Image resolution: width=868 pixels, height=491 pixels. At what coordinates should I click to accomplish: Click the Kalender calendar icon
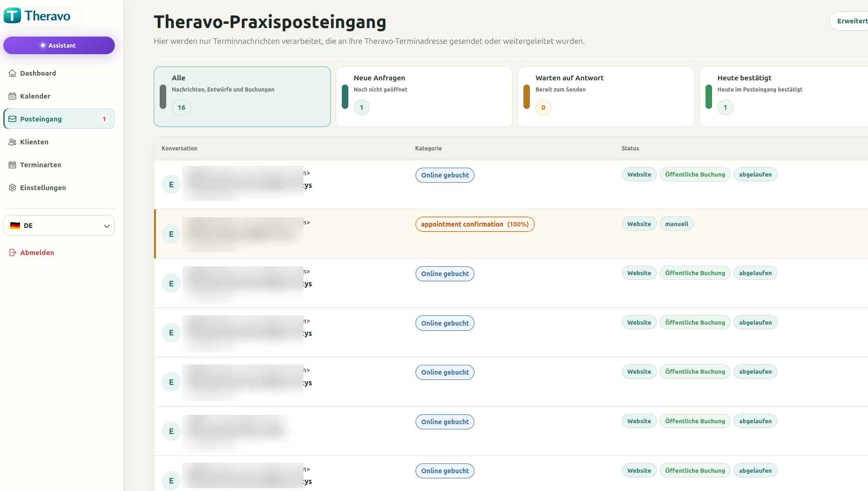[x=13, y=96]
